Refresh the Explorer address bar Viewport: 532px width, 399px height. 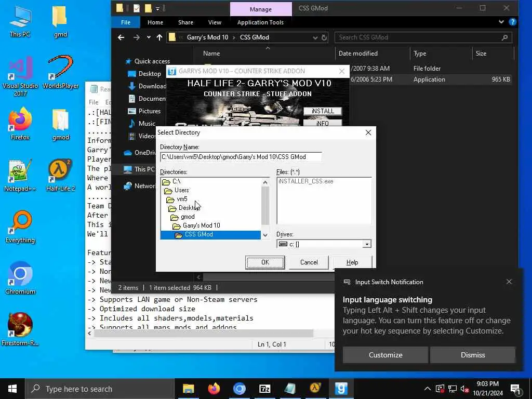pos(324,37)
